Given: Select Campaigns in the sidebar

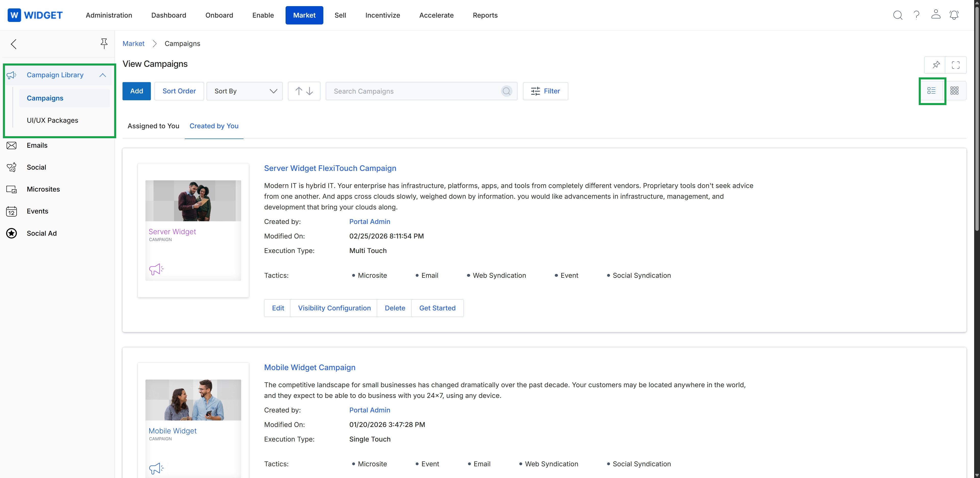Looking at the screenshot, I should click(x=64, y=98).
